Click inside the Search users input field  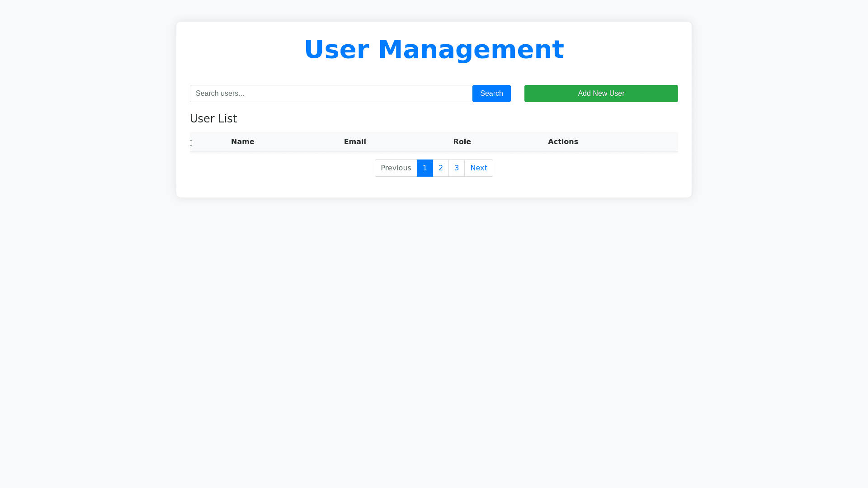click(331, 94)
